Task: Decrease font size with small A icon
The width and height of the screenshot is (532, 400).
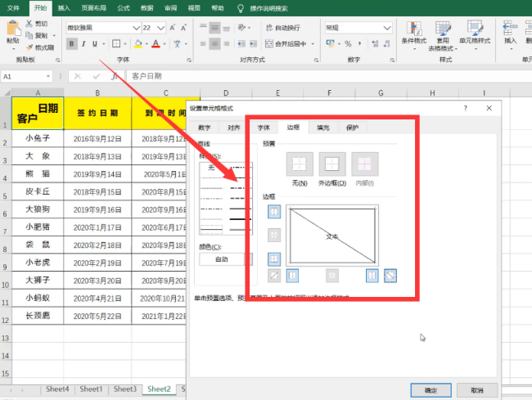Action: 183,28
